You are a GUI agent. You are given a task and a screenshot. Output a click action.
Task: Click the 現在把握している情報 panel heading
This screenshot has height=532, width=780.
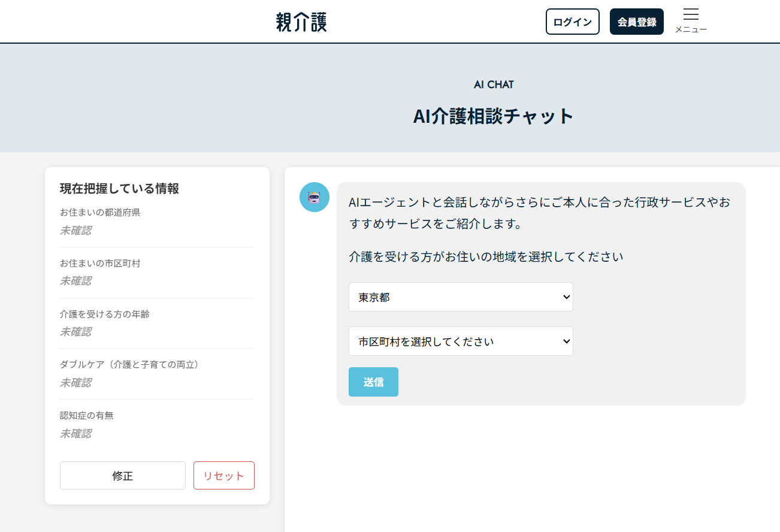click(120, 188)
